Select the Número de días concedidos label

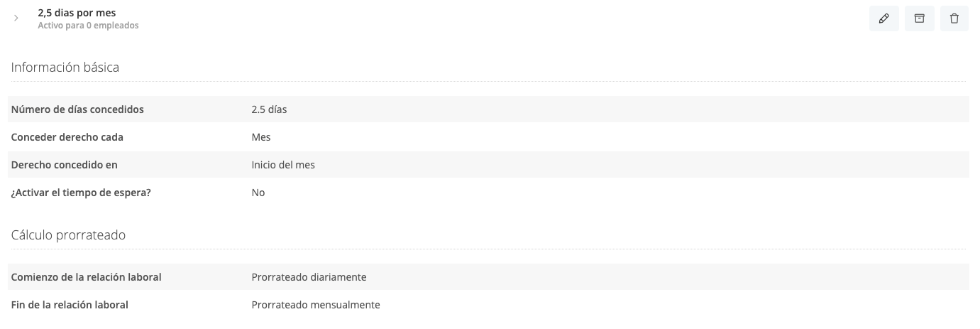point(77,109)
